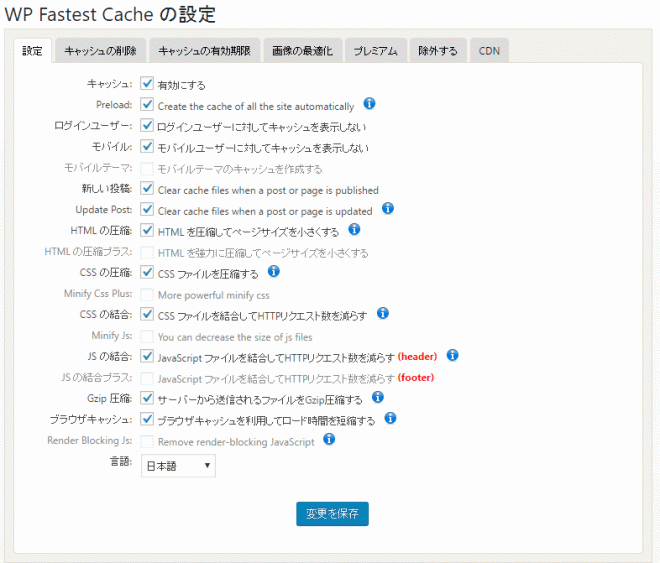Toggle the CSS の結合 checkbox
Viewport: 660px width, 563px height.
[147, 314]
